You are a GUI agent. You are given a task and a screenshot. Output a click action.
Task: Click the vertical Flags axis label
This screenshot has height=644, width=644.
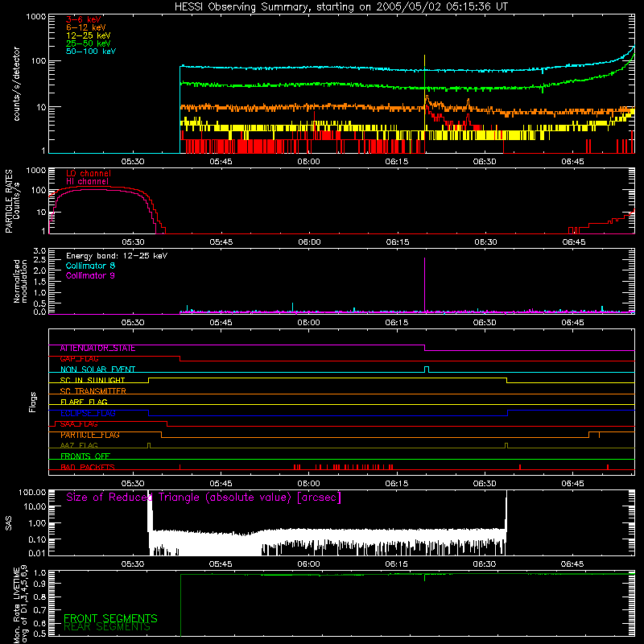pos(33,402)
